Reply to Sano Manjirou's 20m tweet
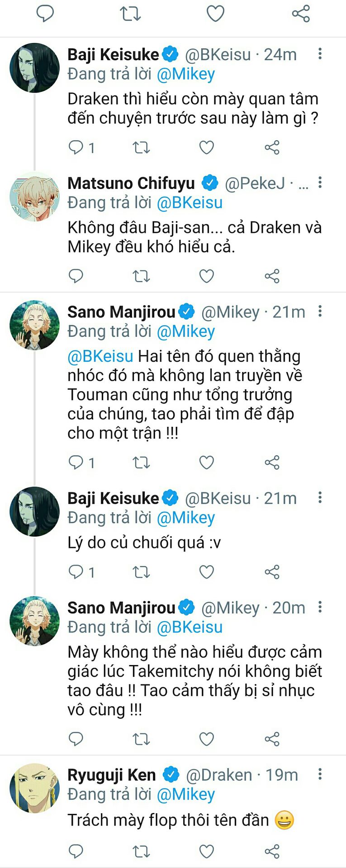 pyautogui.click(x=76, y=739)
